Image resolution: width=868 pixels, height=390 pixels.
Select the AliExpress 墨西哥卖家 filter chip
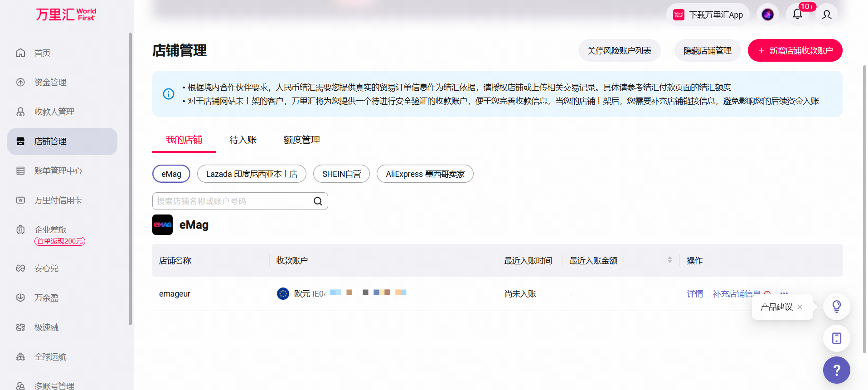[x=425, y=174]
